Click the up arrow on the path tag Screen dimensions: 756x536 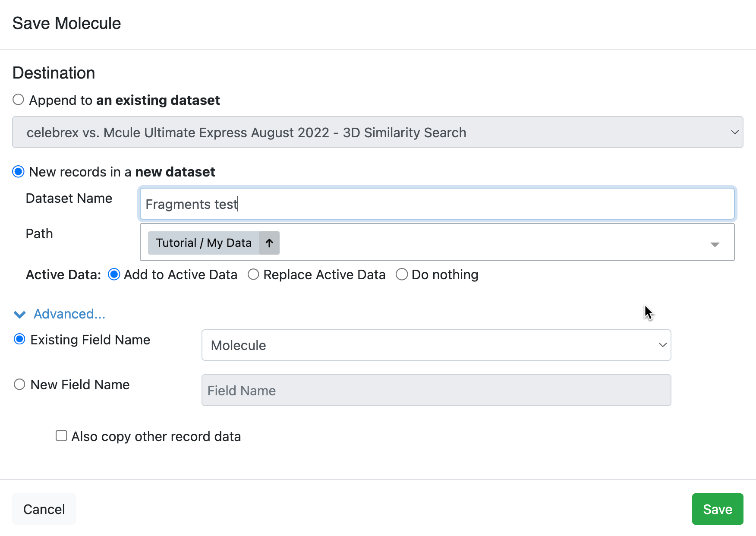point(269,243)
